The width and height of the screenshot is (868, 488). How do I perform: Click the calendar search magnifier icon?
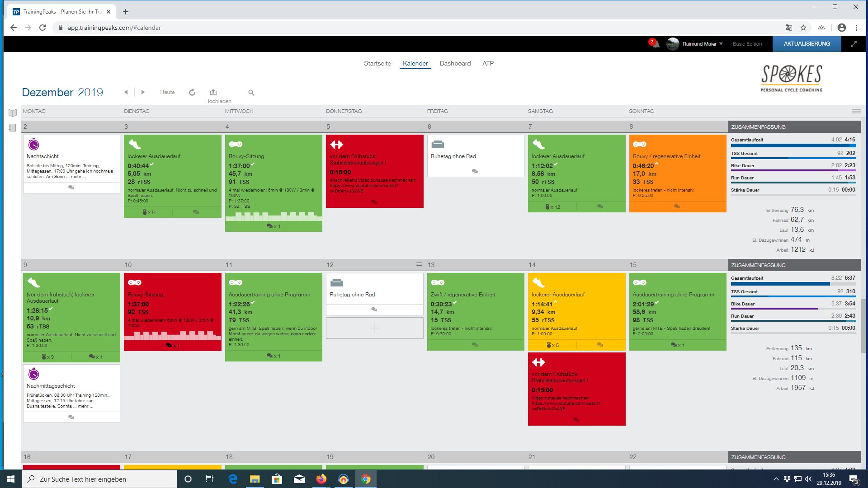(x=251, y=93)
